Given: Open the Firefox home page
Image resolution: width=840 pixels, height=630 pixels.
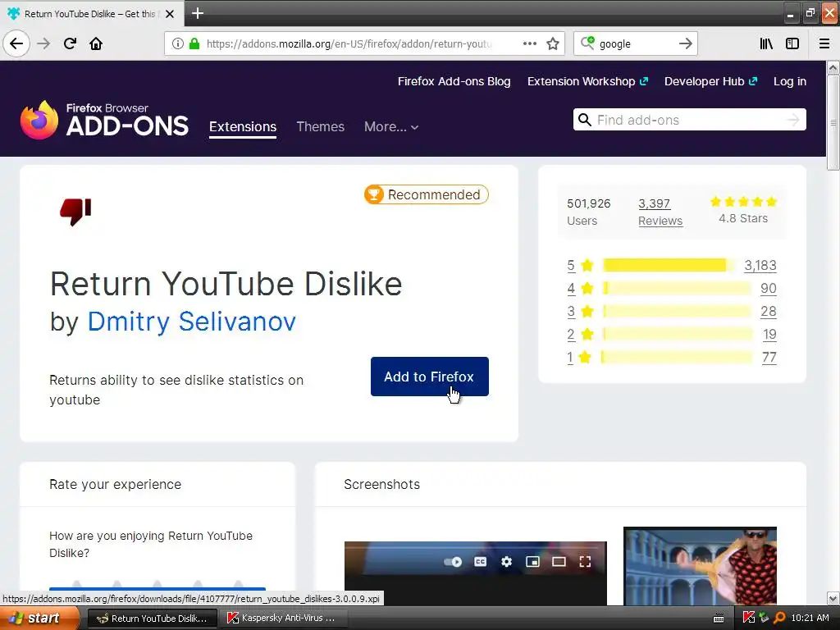Looking at the screenshot, I should pos(96,43).
